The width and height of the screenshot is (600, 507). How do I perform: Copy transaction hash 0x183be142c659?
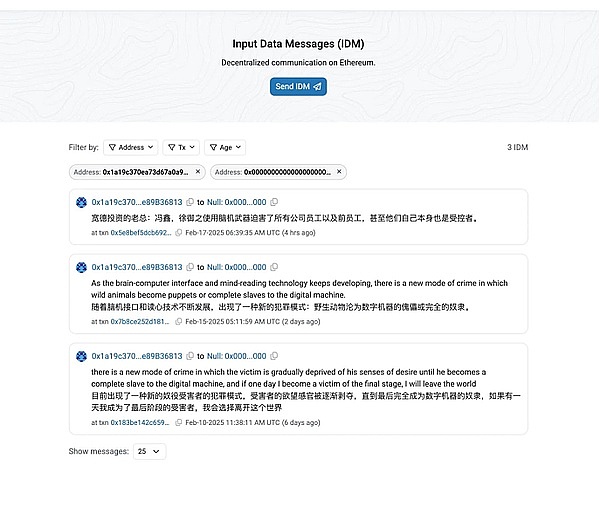[x=179, y=423]
